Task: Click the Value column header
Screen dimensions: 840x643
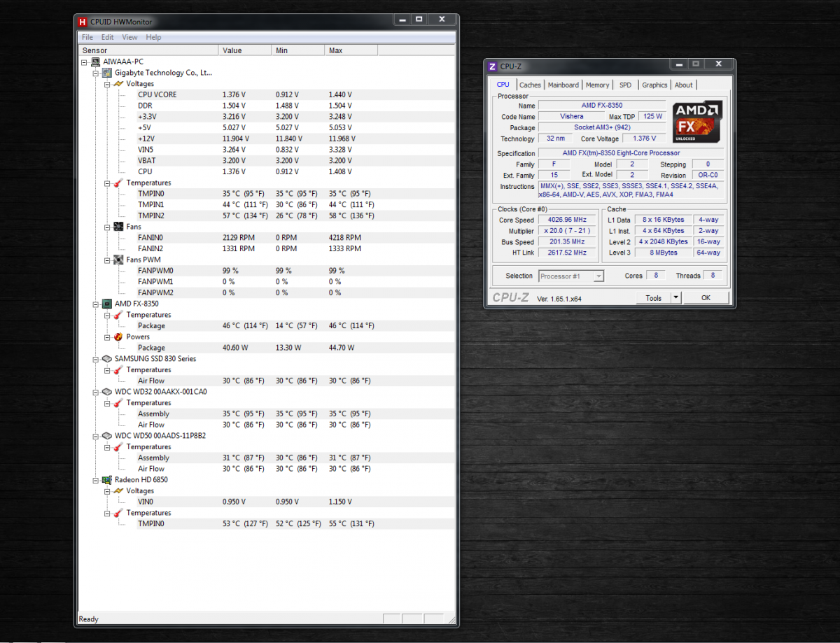Action: click(246, 50)
